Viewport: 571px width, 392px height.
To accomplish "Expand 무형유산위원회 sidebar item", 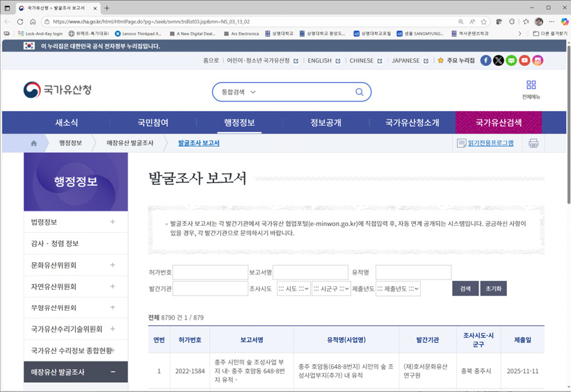I will point(113,308).
